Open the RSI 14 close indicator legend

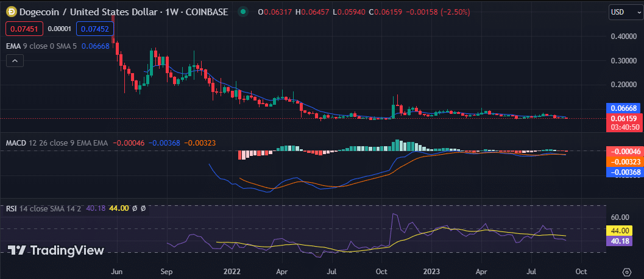pyautogui.click(x=44, y=208)
